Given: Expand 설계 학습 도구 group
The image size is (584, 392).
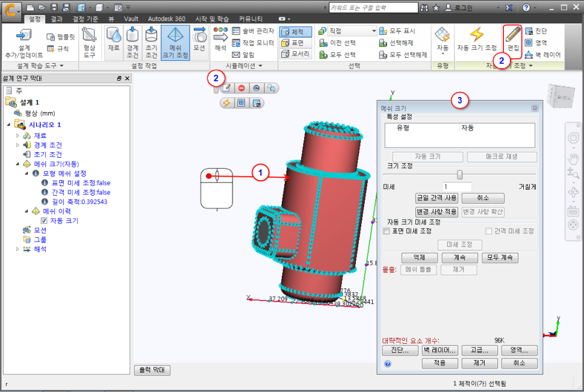Looking at the screenshot, I should coord(40,66).
